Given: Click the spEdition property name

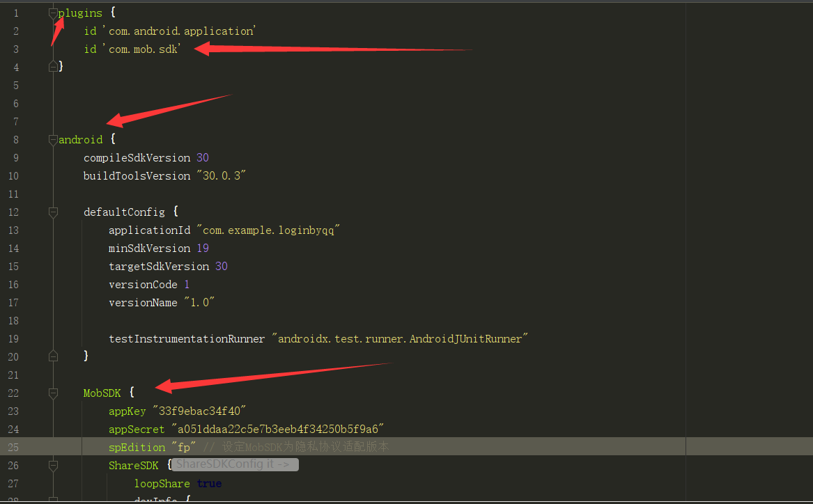Looking at the screenshot, I should click(137, 447).
